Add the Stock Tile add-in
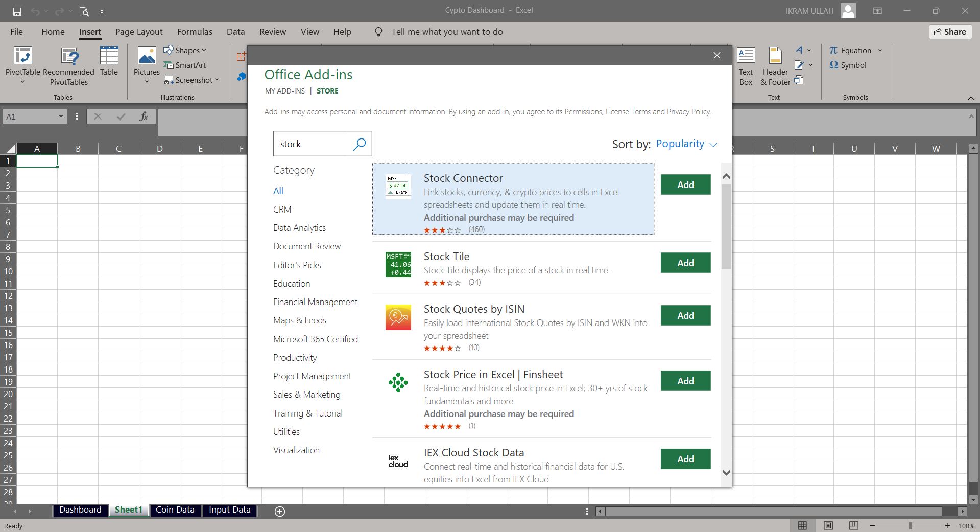This screenshot has height=532, width=980. (685, 263)
